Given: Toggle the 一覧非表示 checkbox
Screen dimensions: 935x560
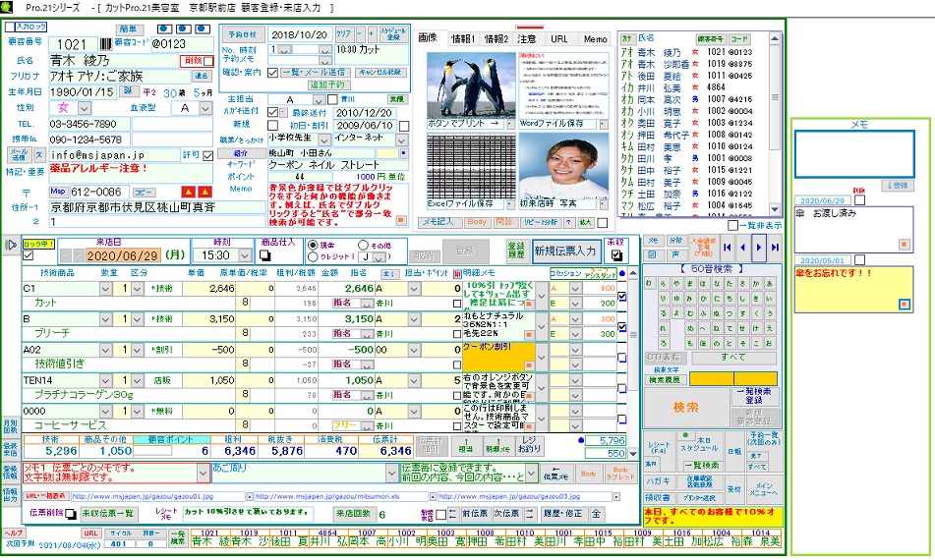Looking at the screenshot, I should tap(732, 225).
